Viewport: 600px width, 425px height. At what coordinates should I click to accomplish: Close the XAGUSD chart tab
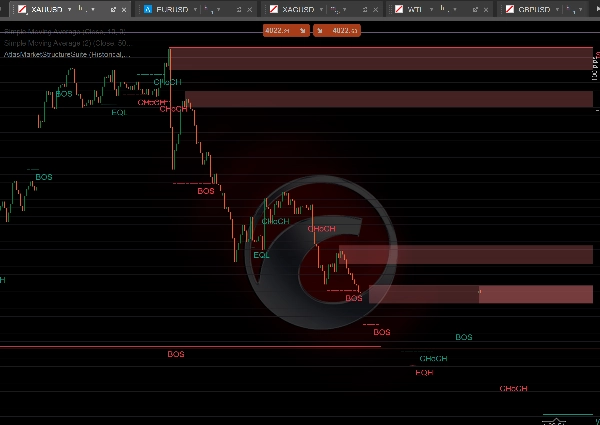(x=375, y=10)
